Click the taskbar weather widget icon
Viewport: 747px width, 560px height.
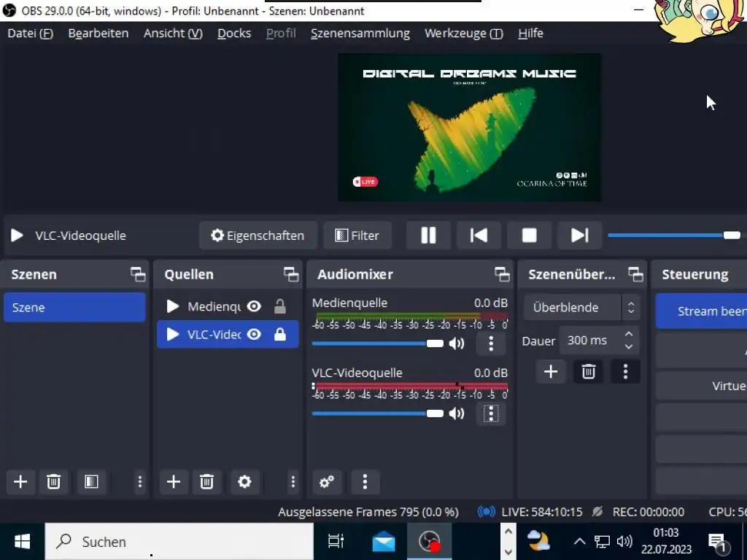click(x=539, y=542)
